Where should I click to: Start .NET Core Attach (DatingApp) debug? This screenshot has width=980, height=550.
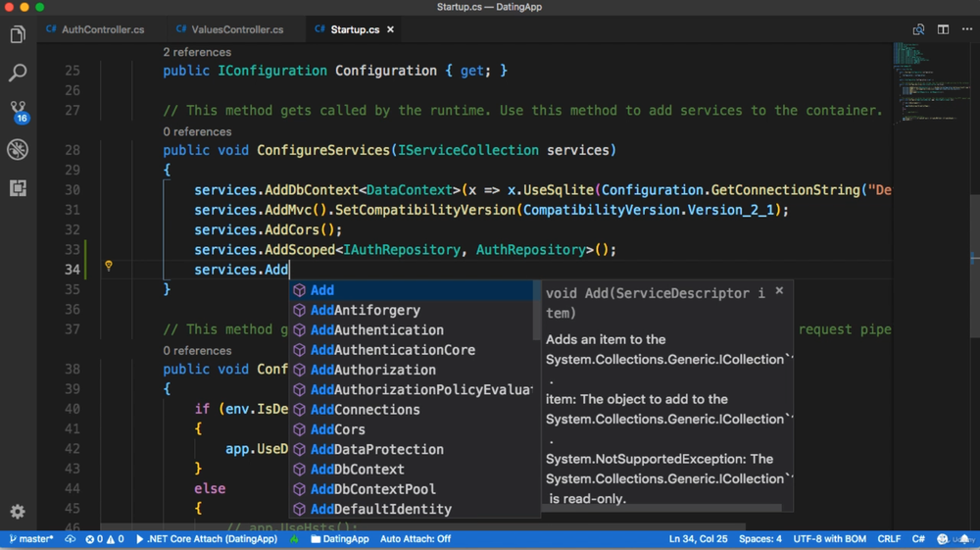coord(207,539)
